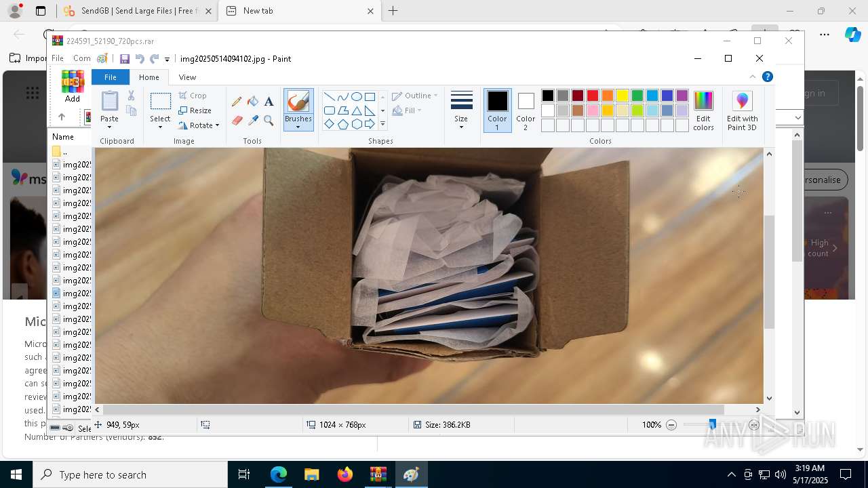Choose the green color swatch
The width and height of the screenshot is (868, 488).
click(x=637, y=96)
